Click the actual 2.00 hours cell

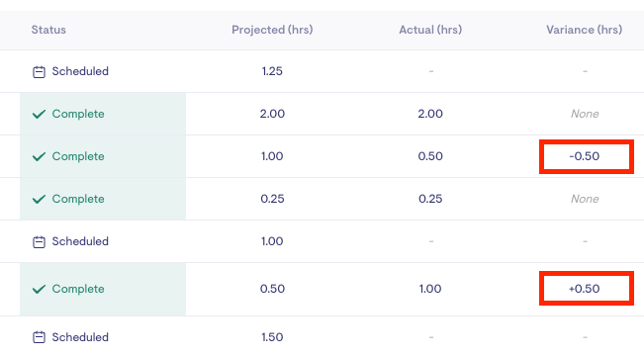[x=430, y=114]
